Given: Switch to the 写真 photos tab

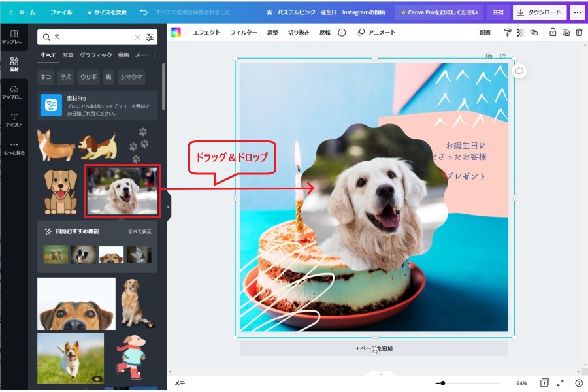Looking at the screenshot, I should tap(68, 56).
